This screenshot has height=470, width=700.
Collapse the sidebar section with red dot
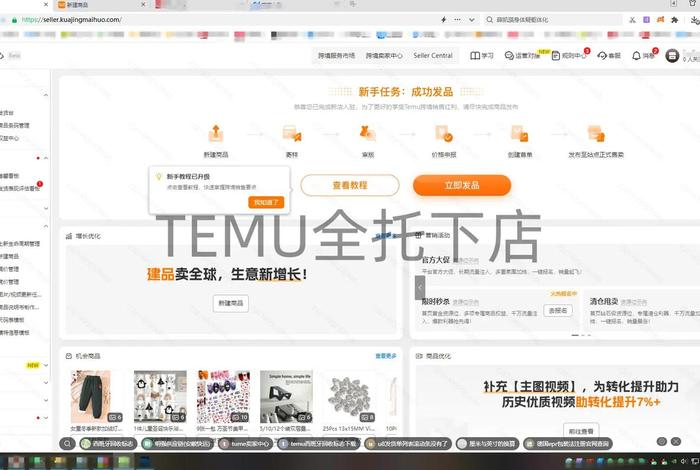[x=46, y=158]
